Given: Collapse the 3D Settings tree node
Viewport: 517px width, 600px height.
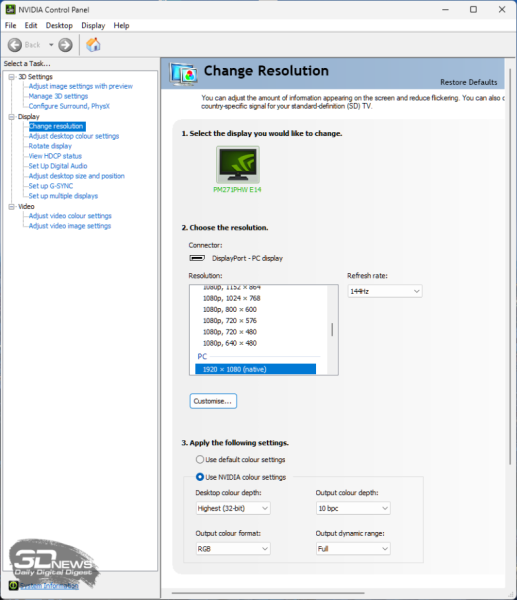Looking at the screenshot, I should 12,77.
